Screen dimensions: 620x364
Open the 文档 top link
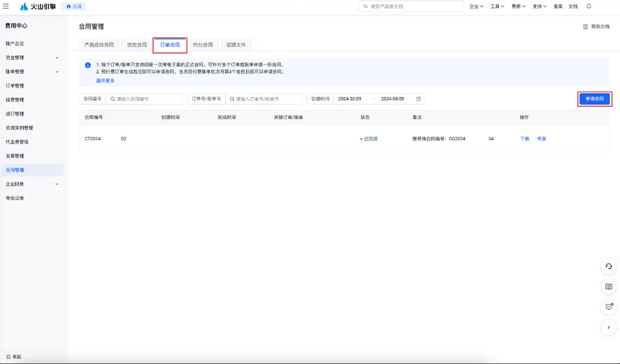point(573,6)
